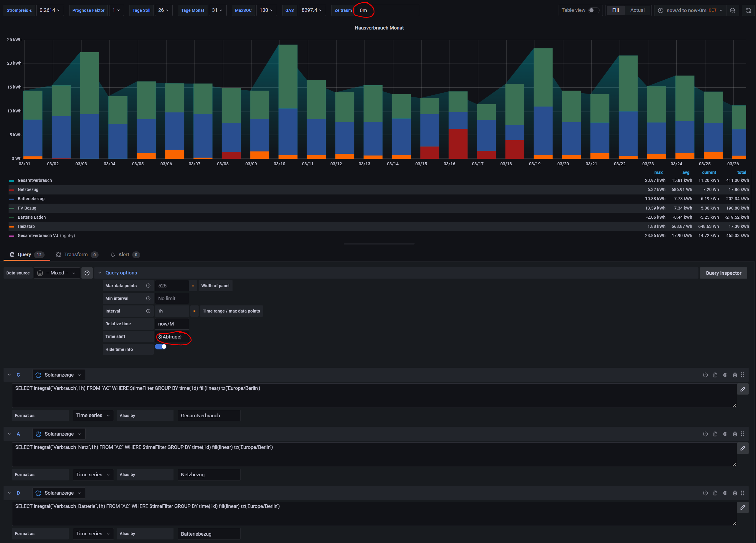Click the refresh dashboard icon
The image size is (756, 543).
click(748, 10)
